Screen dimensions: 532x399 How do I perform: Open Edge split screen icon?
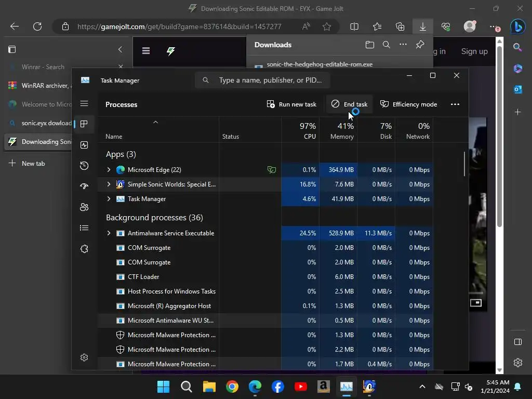(x=354, y=26)
